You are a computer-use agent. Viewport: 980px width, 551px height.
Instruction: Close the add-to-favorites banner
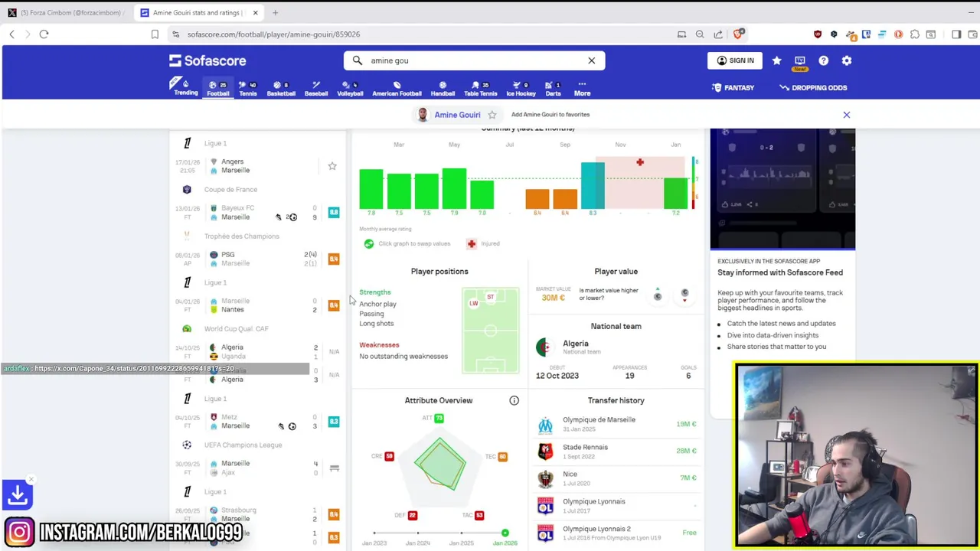[x=847, y=115]
